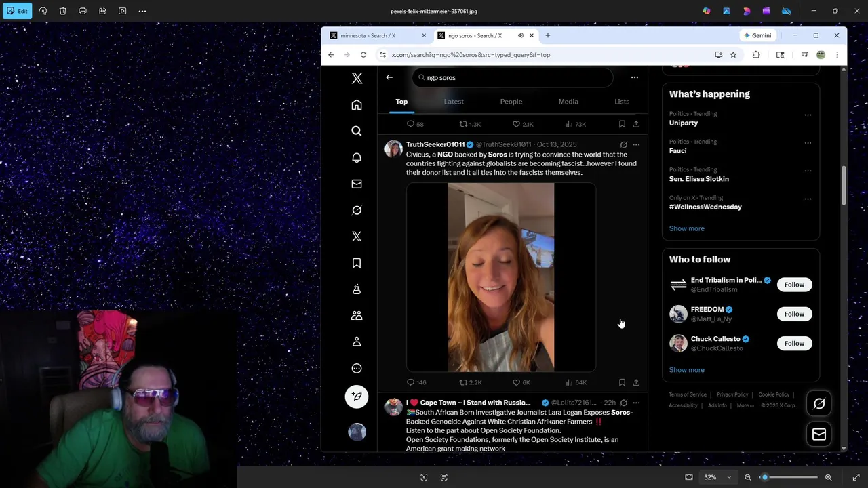Bookmark the TruthSeeker01011 post
868x488 pixels.
pyautogui.click(x=622, y=382)
